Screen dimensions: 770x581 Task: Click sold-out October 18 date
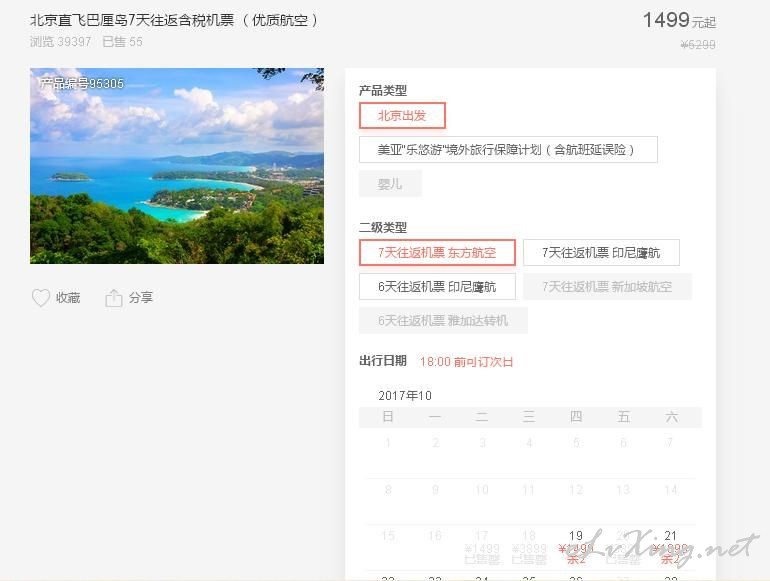coord(529,548)
